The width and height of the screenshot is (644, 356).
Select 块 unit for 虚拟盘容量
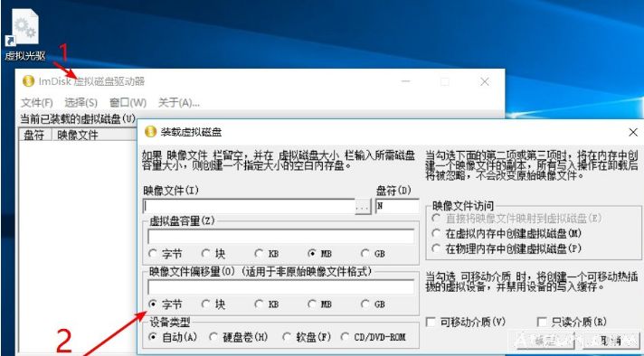(213, 254)
